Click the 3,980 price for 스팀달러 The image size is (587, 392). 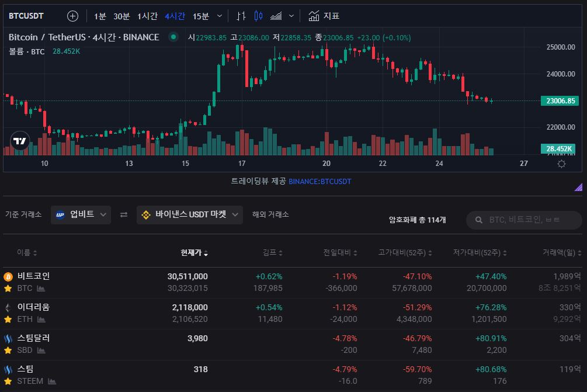click(x=197, y=338)
